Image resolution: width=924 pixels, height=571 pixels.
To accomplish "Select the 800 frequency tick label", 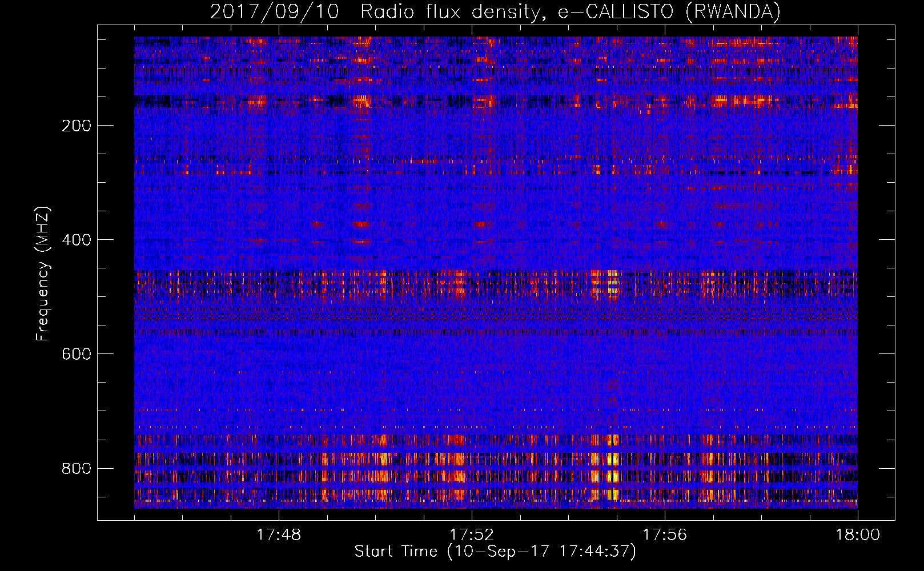I will (77, 468).
